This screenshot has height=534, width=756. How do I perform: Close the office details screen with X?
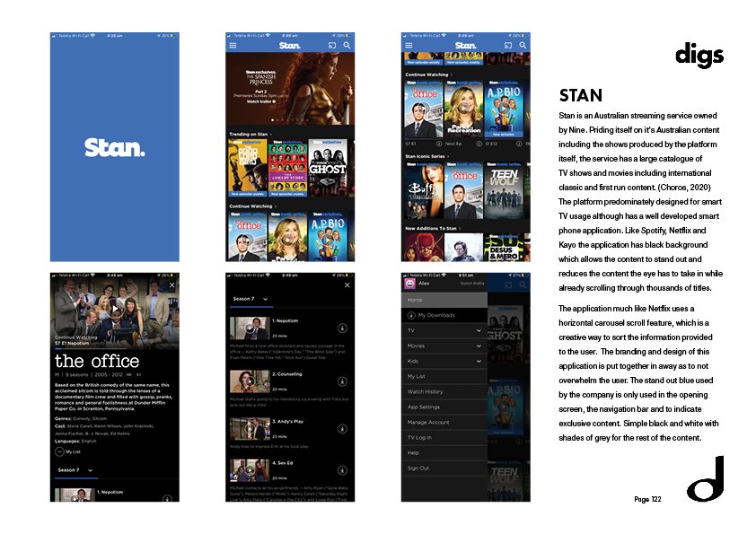[x=171, y=285]
